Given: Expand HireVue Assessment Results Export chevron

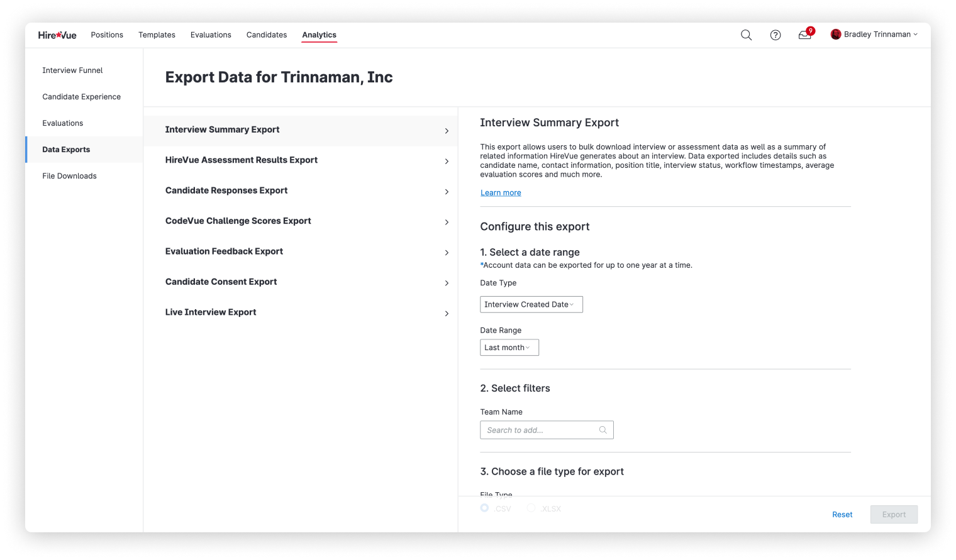Looking at the screenshot, I should tap(447, 162).
